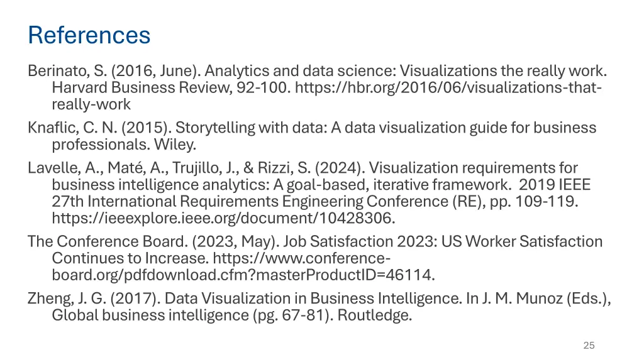This screenshot has width=644, height=362.
Task: Click the author name Knaflic, C. N.
Action: [x=73, y=128]
